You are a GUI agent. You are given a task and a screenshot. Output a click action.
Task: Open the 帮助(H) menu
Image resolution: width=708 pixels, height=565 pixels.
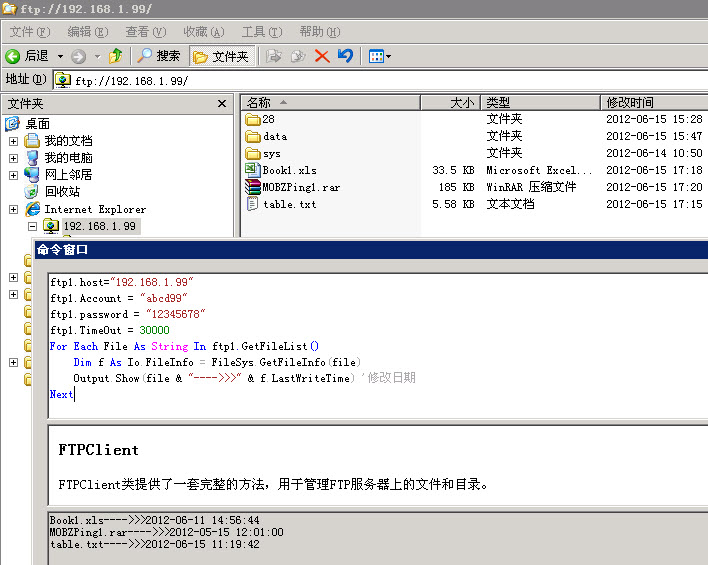(320, 32)
